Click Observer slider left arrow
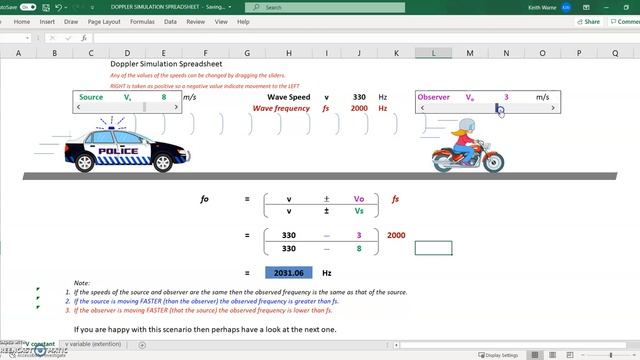This screenshot has width=640, height=360. (x=422, y=108)
